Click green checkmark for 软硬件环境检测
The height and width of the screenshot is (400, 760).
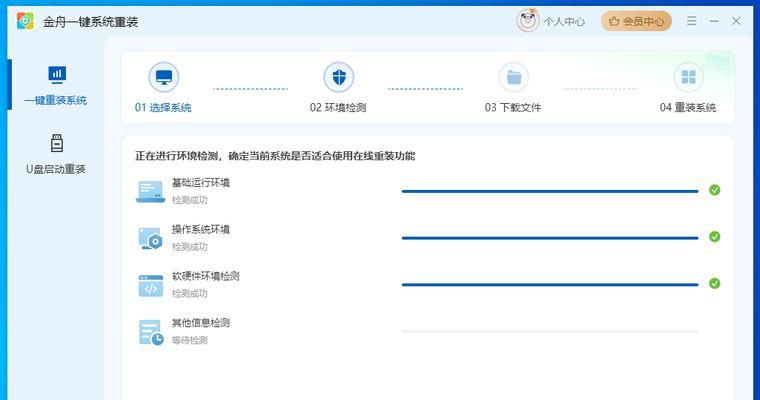(x=714, y=284)
